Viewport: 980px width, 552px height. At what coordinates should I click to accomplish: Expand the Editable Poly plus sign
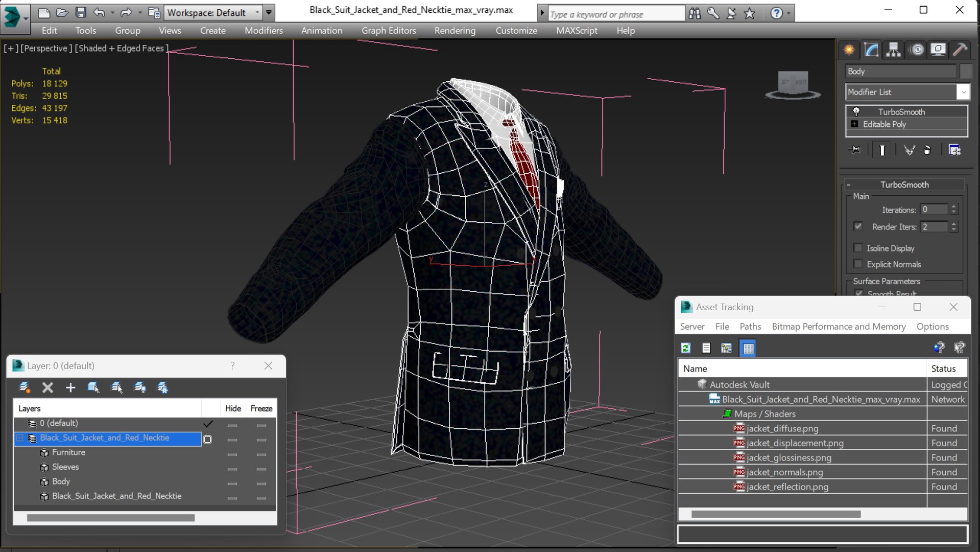click(x=854, y=124)
